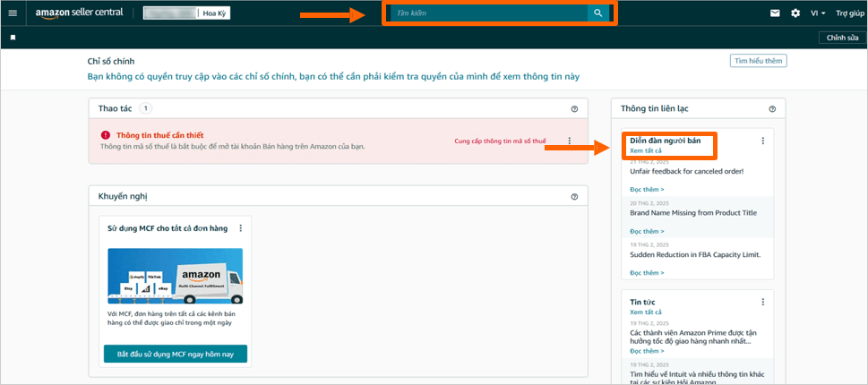The width and height of the screenshot is (868, 385).
Task: Click the Amazon Seller Central logo
Action: [79, 13]
